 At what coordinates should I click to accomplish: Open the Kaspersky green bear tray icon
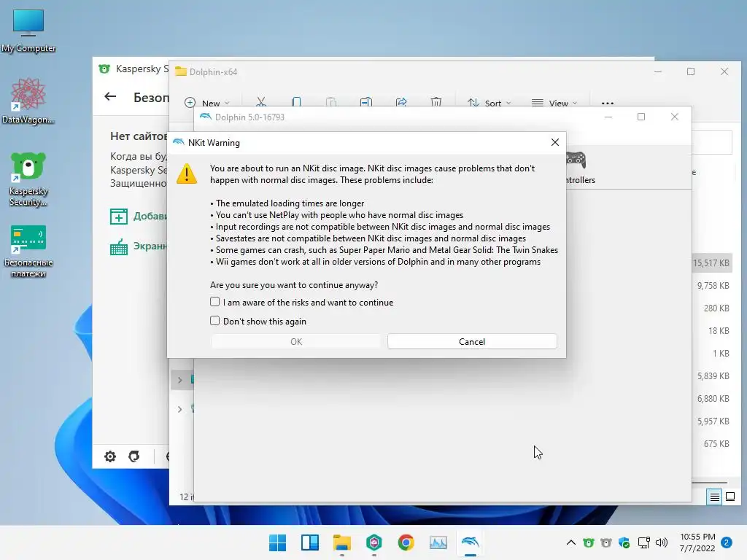point(589,542)
